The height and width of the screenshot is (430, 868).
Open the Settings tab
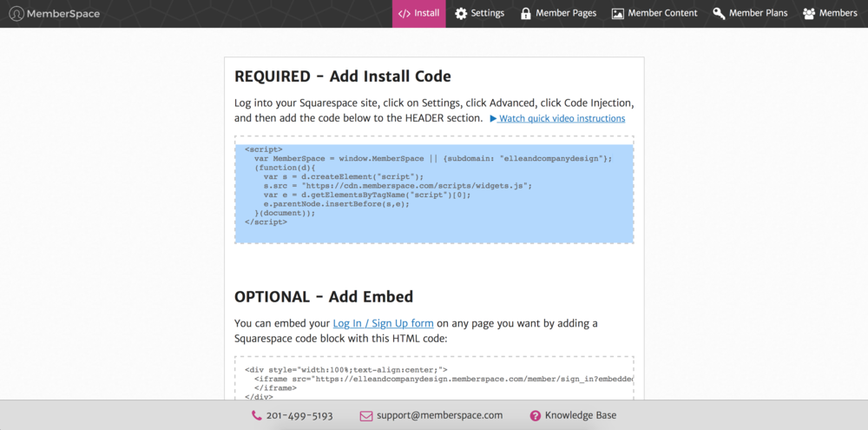(x=479, y=13)
